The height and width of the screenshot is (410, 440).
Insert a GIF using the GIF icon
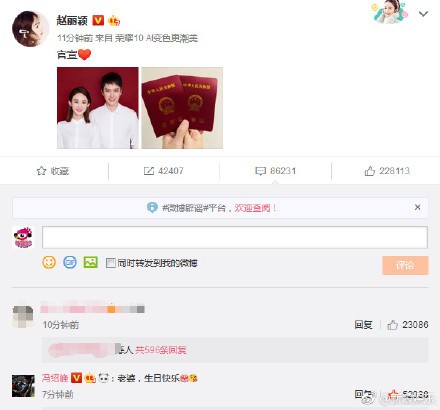coord(70,262)
